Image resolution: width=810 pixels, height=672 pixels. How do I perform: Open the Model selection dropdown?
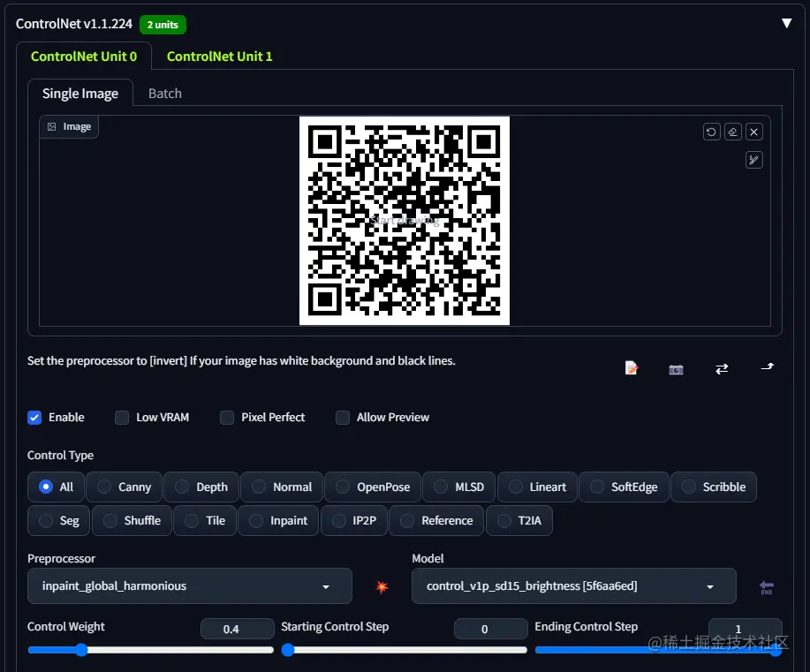tap(573, 585)
